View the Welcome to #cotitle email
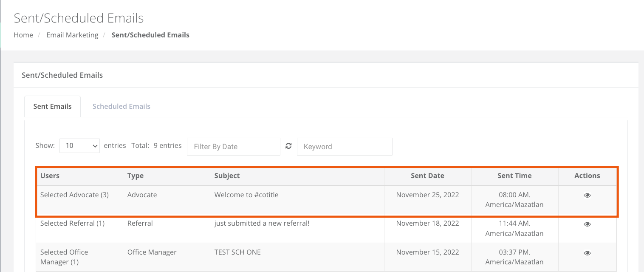The height and width of the screenshot is (272, 644). click(x=587, y=195)
